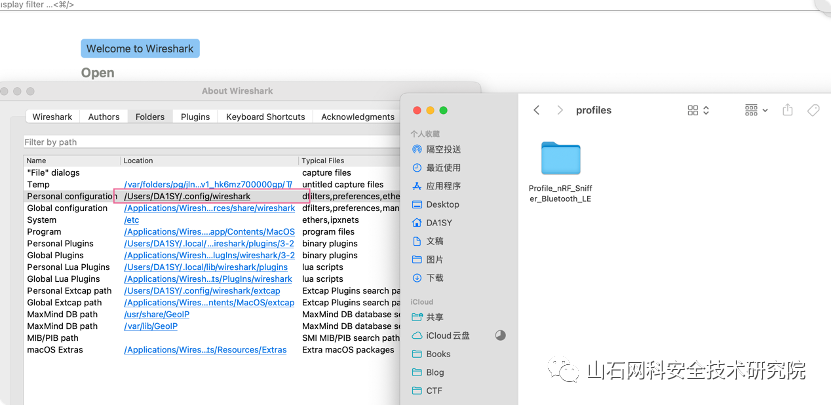
Task: Select Books folder in Finder sidebar
Action: [x=431, y=354]
